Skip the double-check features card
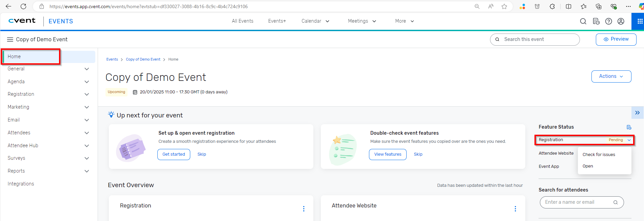Viewport: 644px width, 221px height. point(418,154)
